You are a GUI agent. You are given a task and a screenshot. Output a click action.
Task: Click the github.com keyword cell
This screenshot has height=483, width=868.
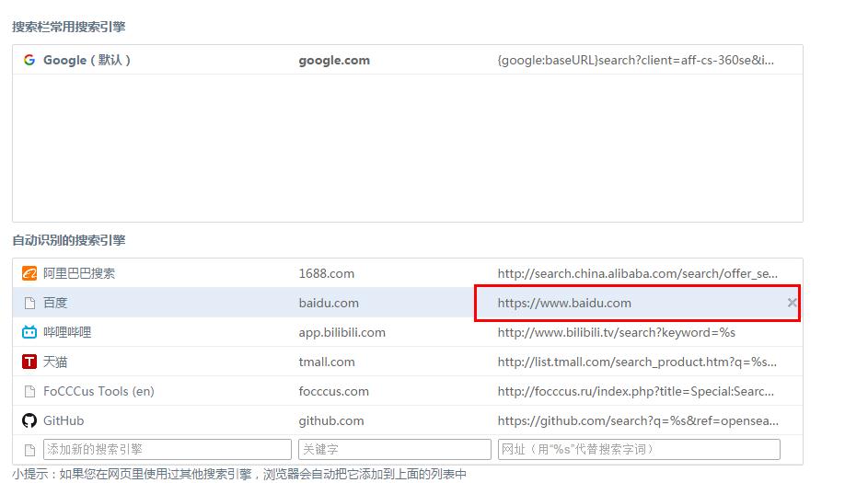tap(331, 421)
